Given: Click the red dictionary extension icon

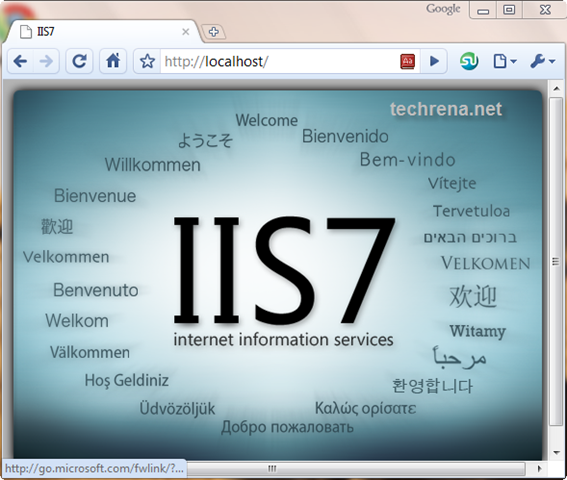Looking at the screenshot, I should point(408,61).
